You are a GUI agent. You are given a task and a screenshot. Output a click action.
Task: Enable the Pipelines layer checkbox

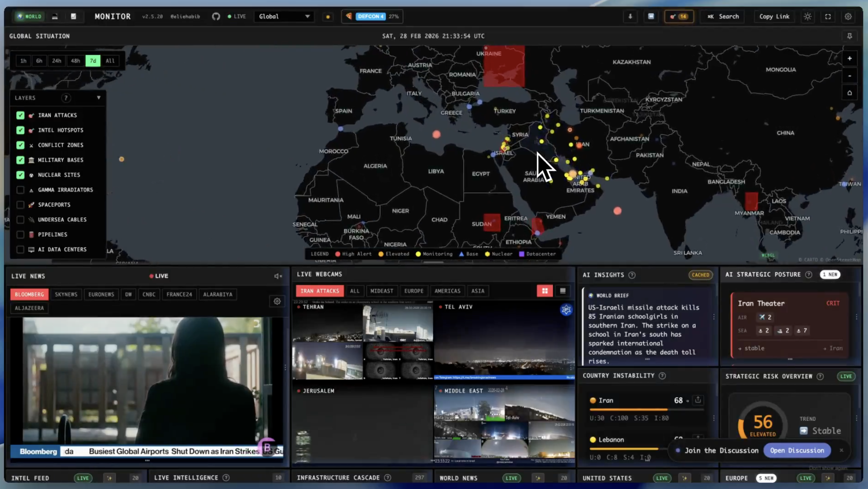(21, 234)
